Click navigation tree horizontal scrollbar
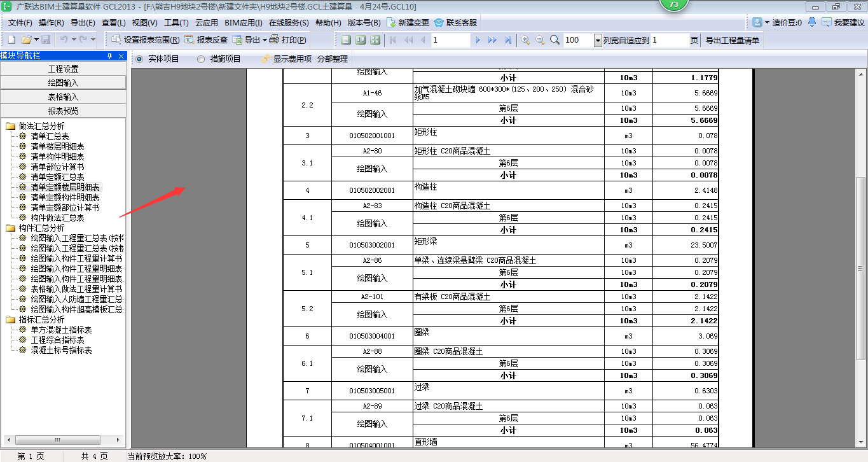The width and height of the screenshot is (868, 462). pos(57,440)
